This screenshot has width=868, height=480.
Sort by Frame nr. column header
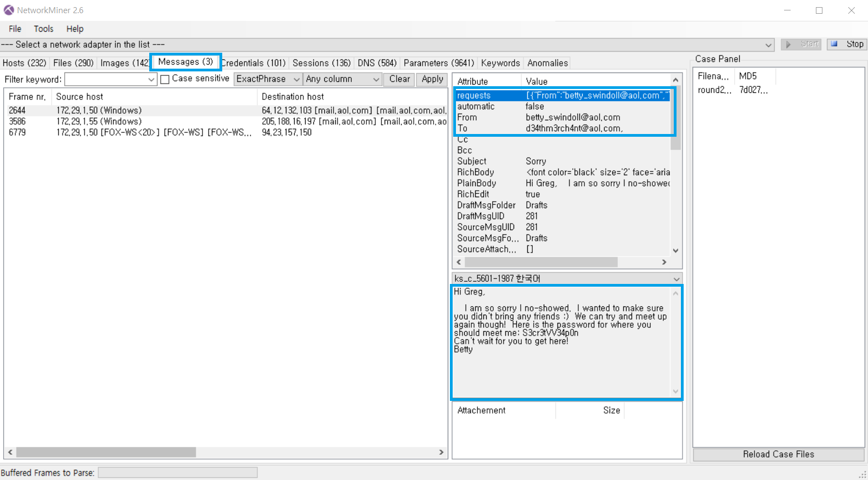coord(28,97)
